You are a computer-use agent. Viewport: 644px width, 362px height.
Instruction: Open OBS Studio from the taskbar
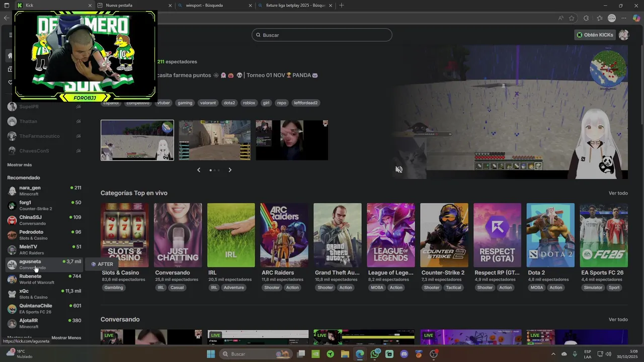[434, 354]
